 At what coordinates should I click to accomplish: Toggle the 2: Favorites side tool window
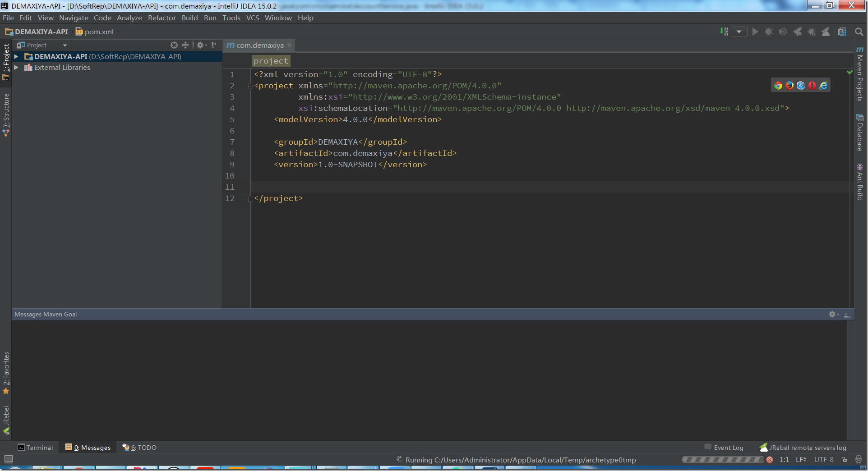[6, 373]
